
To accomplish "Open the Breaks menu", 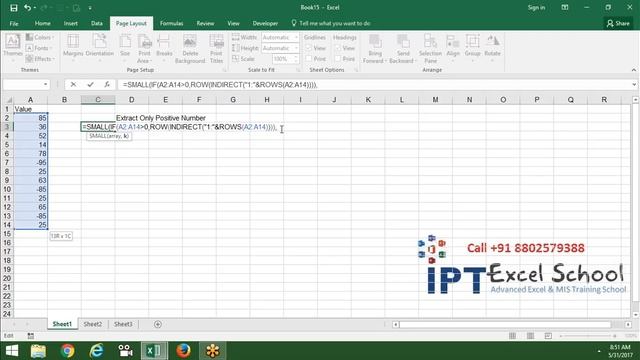I will pyautogui.click(x=164, y=48).
